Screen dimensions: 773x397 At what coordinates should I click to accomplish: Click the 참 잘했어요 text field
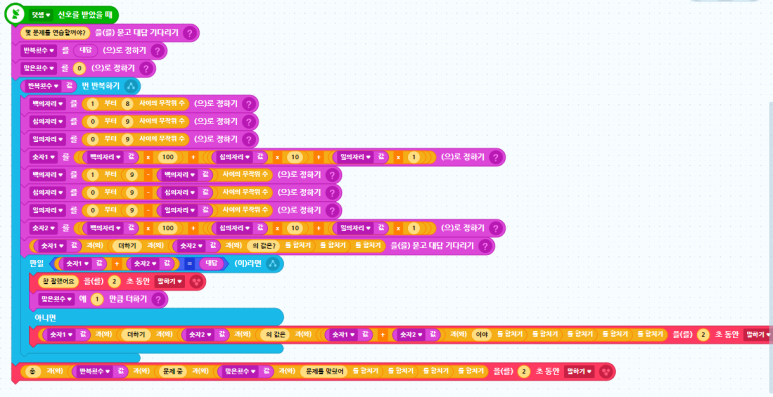59,282
